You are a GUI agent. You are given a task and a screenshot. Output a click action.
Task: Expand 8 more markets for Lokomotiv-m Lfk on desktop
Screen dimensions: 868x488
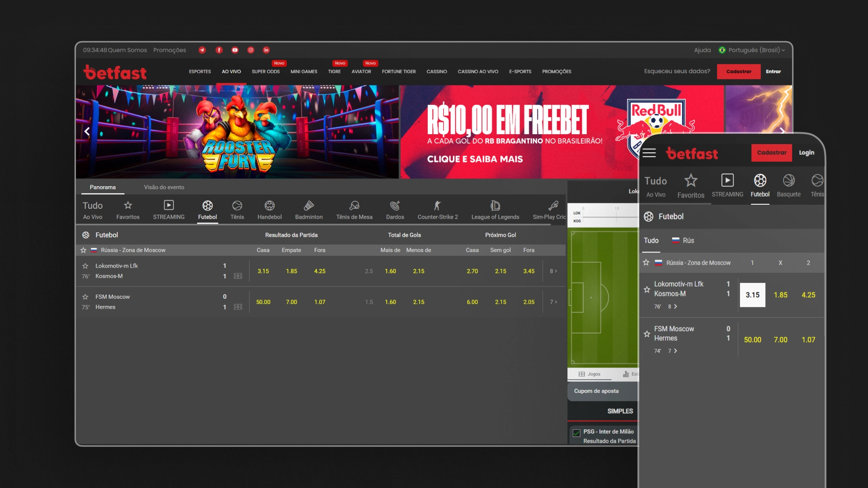(553, 271)
